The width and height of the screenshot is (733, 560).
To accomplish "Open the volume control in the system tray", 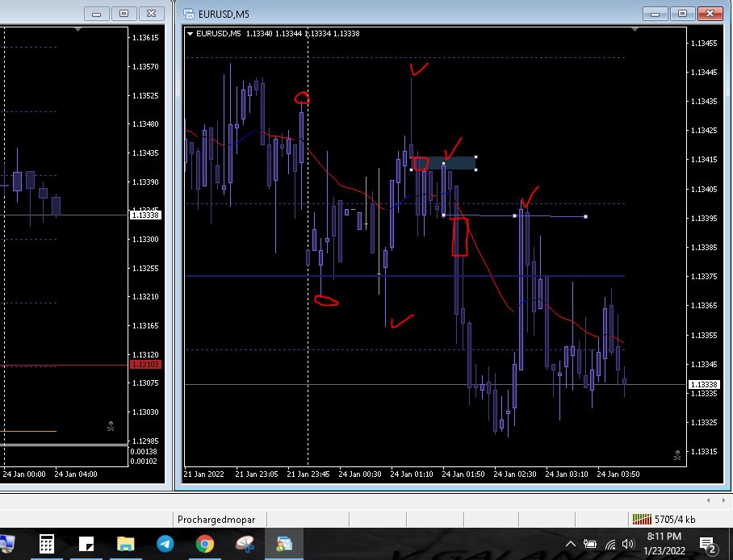I will pyautogui.click(x=629, y=545).
